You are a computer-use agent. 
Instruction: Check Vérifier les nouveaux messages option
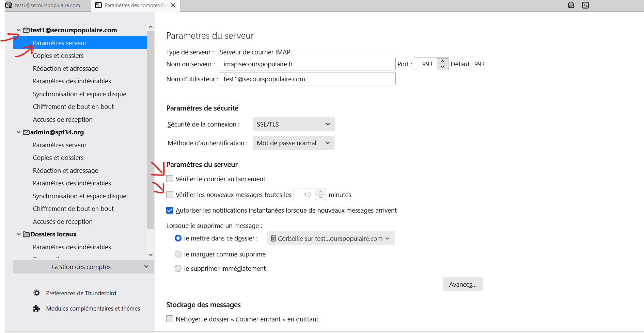tap(170, 195)
